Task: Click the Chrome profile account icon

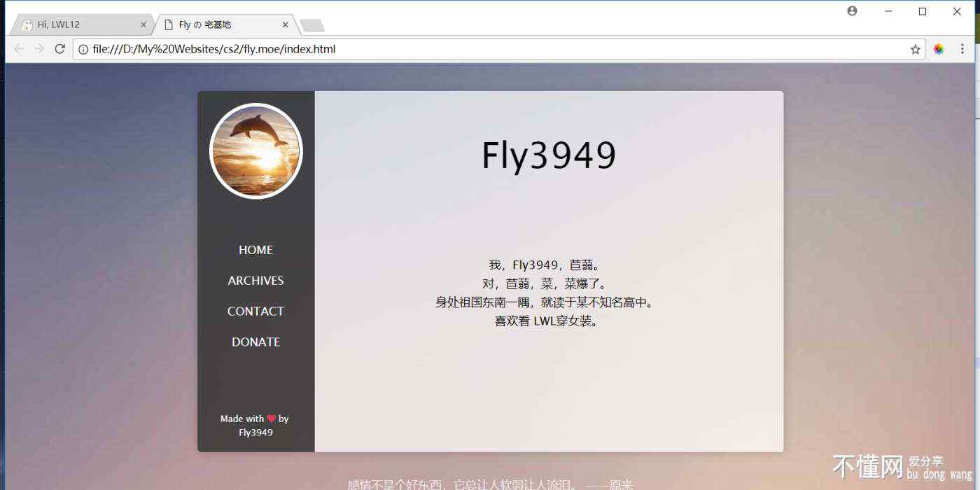Action: 852,11
